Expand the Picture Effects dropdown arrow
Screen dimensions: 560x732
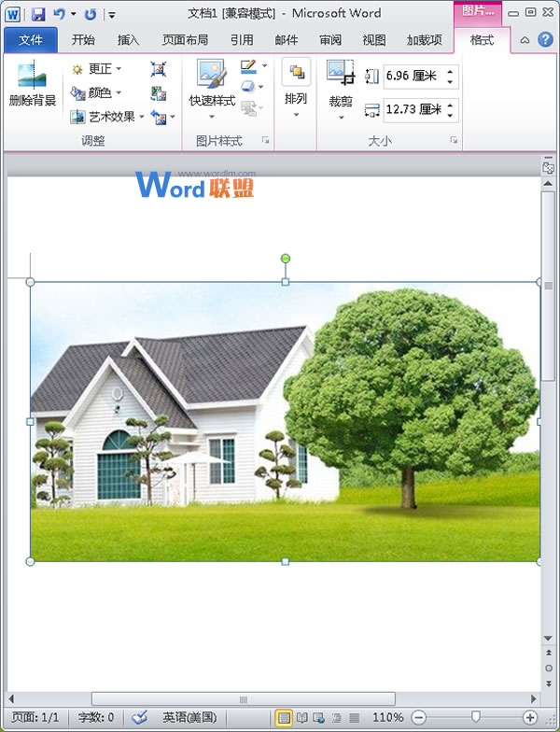point(261,87)
